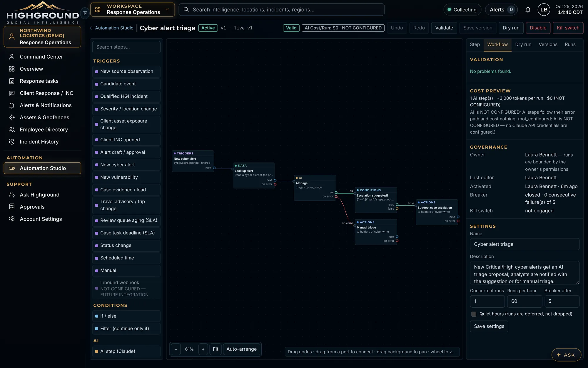Open the Northwind Logistics account switcher

(42, 37)
